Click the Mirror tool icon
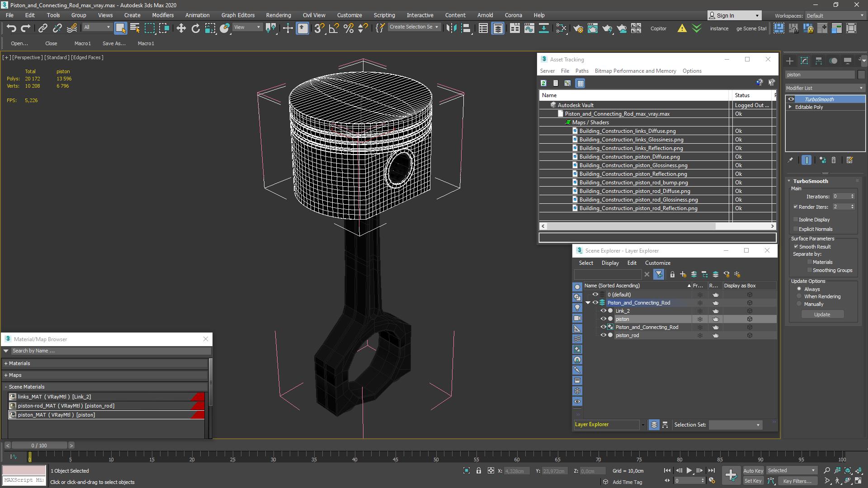This screenshot has width=868, height=488. click(451, 28)
